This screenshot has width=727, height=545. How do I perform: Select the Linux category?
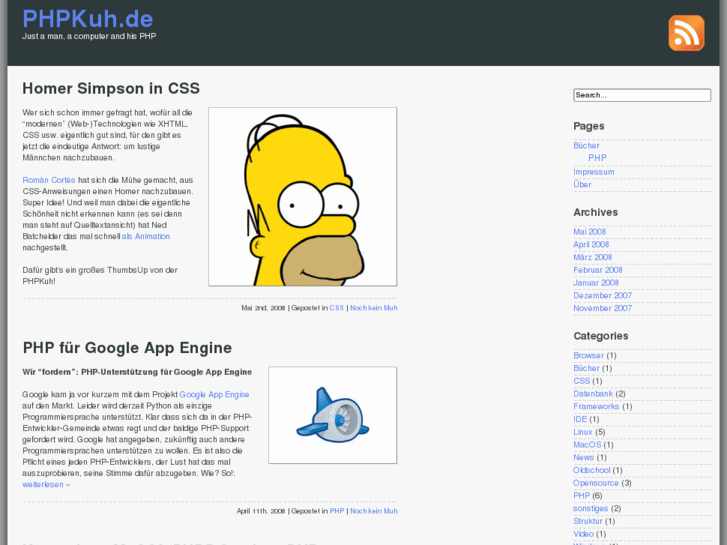point(583,432)
